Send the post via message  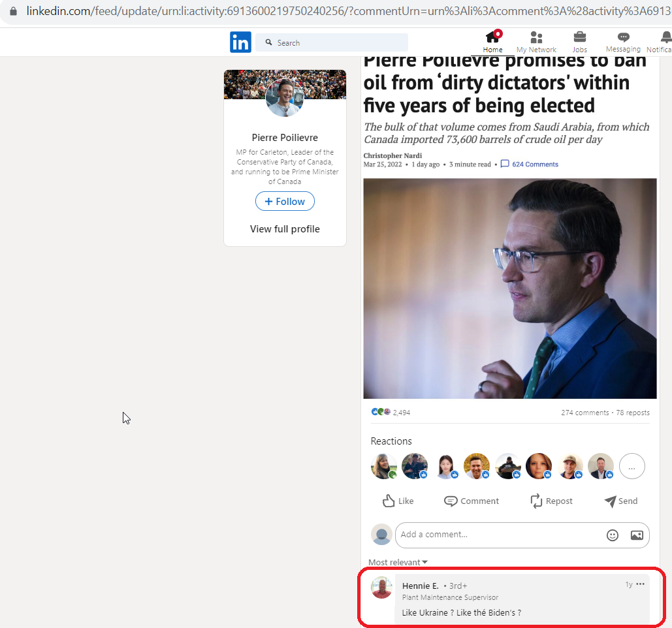(621, 501)
